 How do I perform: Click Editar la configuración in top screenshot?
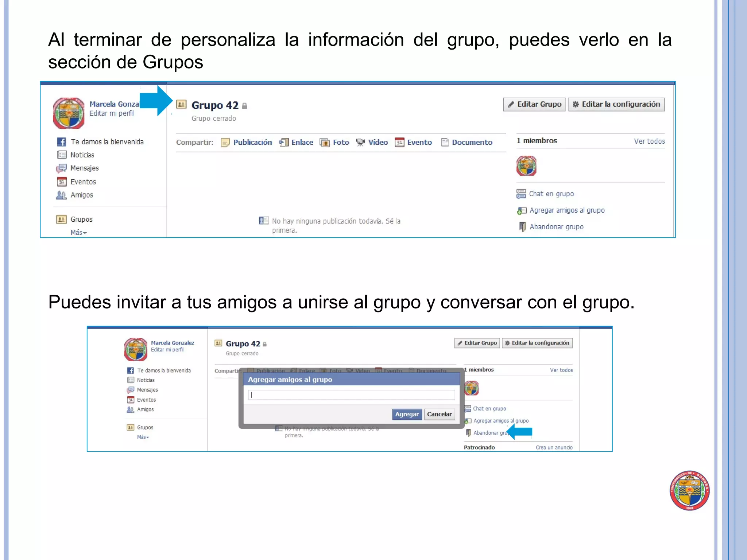(x=616, y=104)
